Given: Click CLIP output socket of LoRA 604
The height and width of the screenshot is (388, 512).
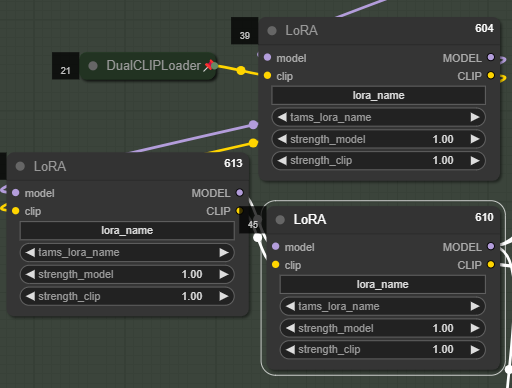Looking at the screenshot, I should pos(491,75).
